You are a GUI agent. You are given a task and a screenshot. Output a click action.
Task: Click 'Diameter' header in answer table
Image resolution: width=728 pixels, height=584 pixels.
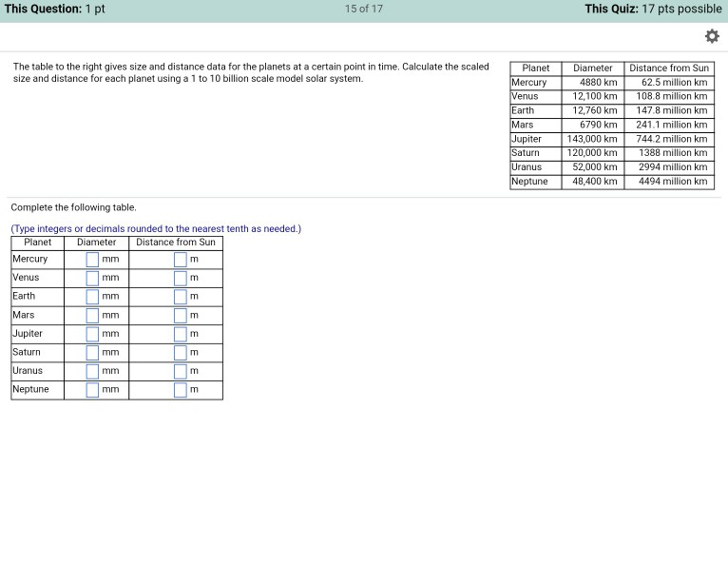pyautogui.click(x=97, y=242)
